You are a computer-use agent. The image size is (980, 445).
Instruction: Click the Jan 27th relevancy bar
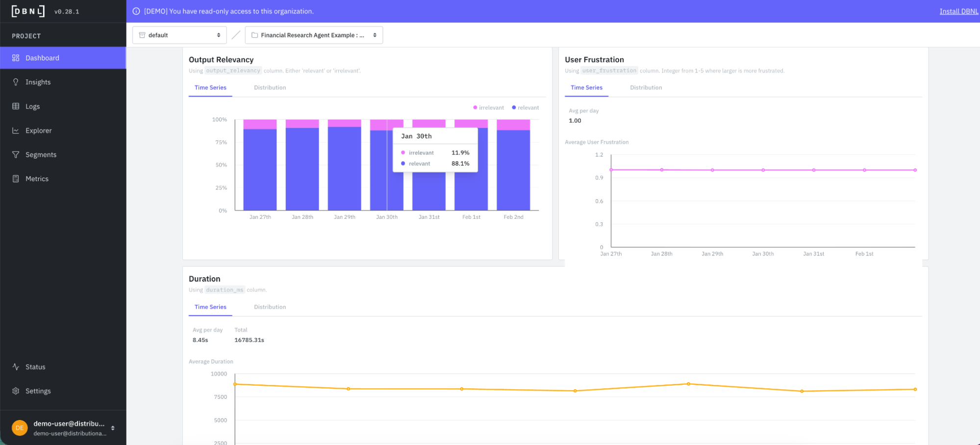click(x=260, y=165)
